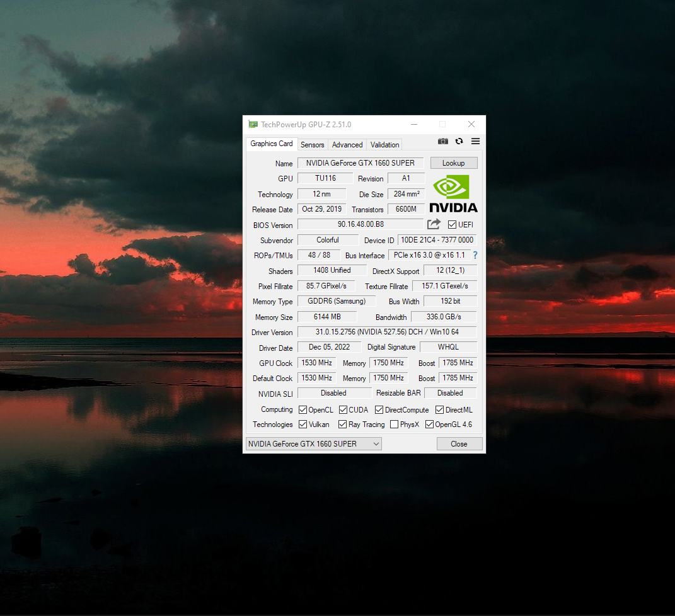
Task: Click the Pixel Fillrate 85.7 GPixel/s
Action: pyautogui.click(x=326, y=285)
